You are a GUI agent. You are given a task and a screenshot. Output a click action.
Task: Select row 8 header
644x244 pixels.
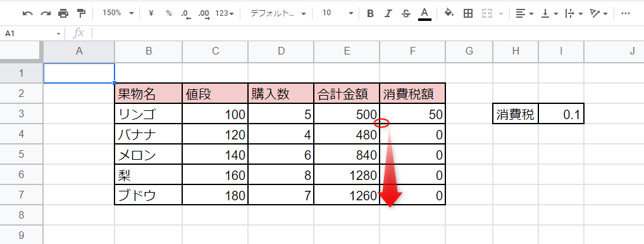click(22, 215)
